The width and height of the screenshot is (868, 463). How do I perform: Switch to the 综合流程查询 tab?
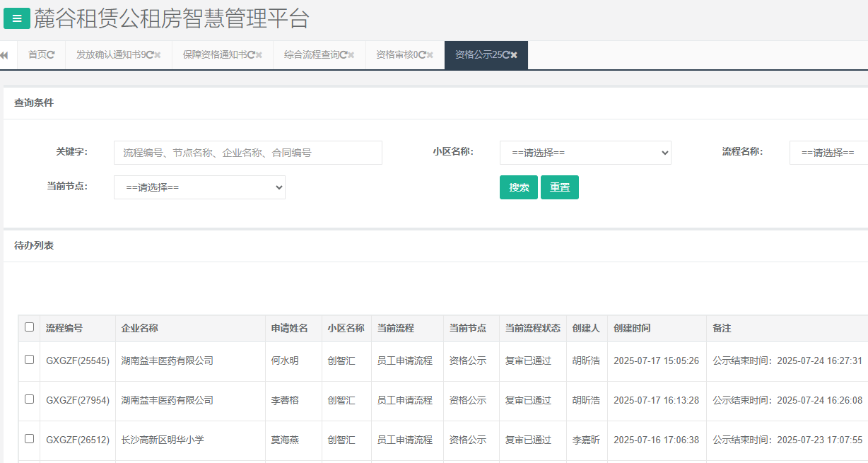click(x=311, y=55)
